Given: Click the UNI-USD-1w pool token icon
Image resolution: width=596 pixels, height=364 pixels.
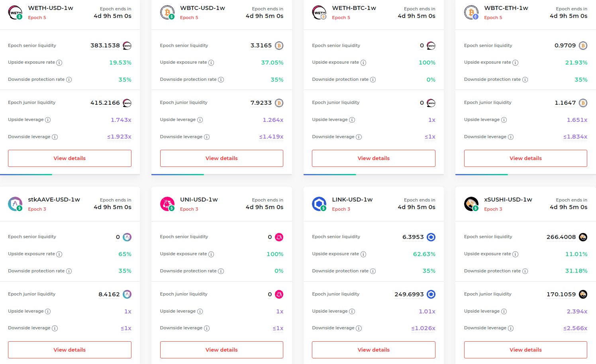Looking at the screenshot, I should click(x=167, y=204).
